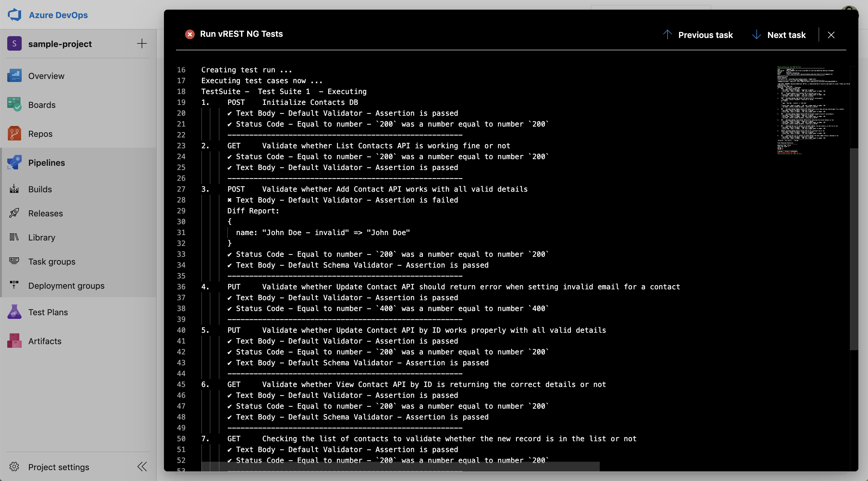
Task: Open Project settings
Action: tap(59, 467)
